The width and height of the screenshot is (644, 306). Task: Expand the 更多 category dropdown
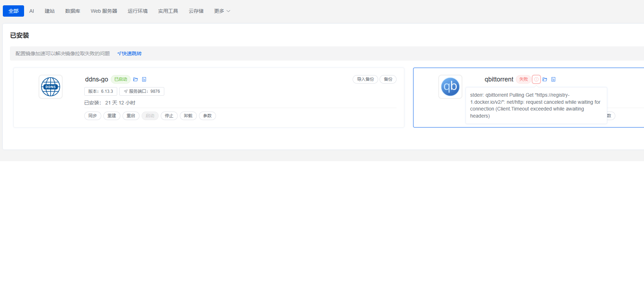click(222, 11)
